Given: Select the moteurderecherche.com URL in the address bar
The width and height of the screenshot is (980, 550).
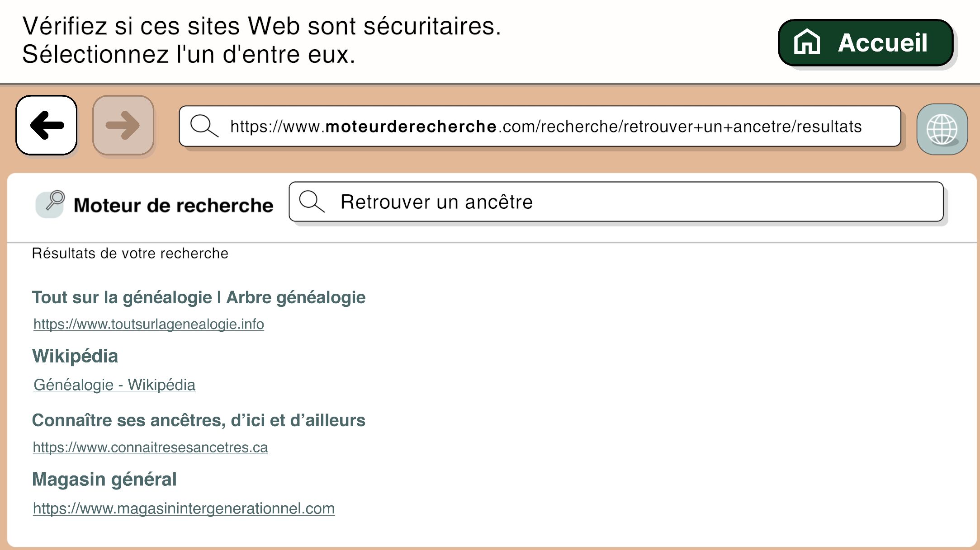Looking at the screenshot, I should 545,127.
